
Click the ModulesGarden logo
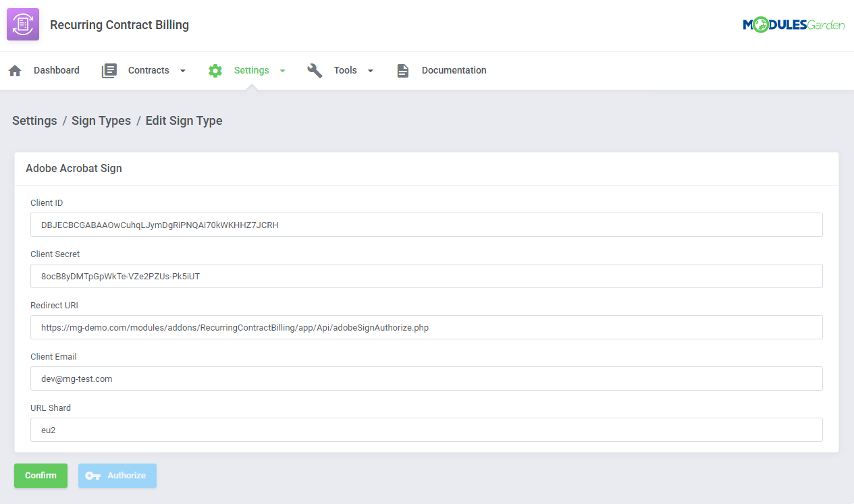pos(794,25)
